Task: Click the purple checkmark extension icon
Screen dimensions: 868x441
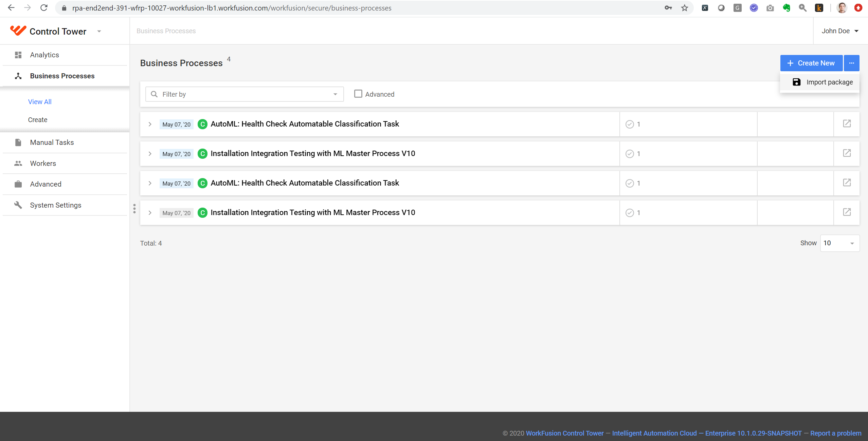Action: pyautogui.click(x=754, y=8)
